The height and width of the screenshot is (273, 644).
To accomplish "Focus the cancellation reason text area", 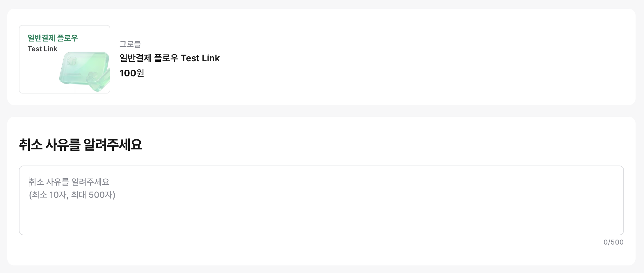I will (321, 200).
